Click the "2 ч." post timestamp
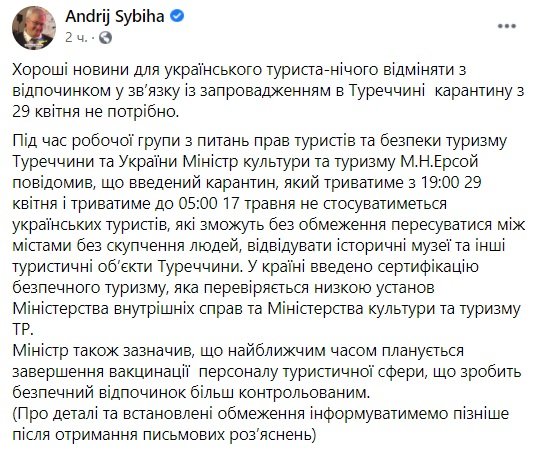This screenshot has height=456, width=537. point(76,37)
